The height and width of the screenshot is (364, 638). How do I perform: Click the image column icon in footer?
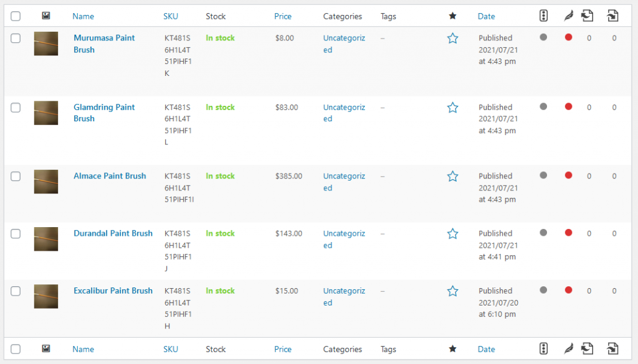[x=46, y=348]
